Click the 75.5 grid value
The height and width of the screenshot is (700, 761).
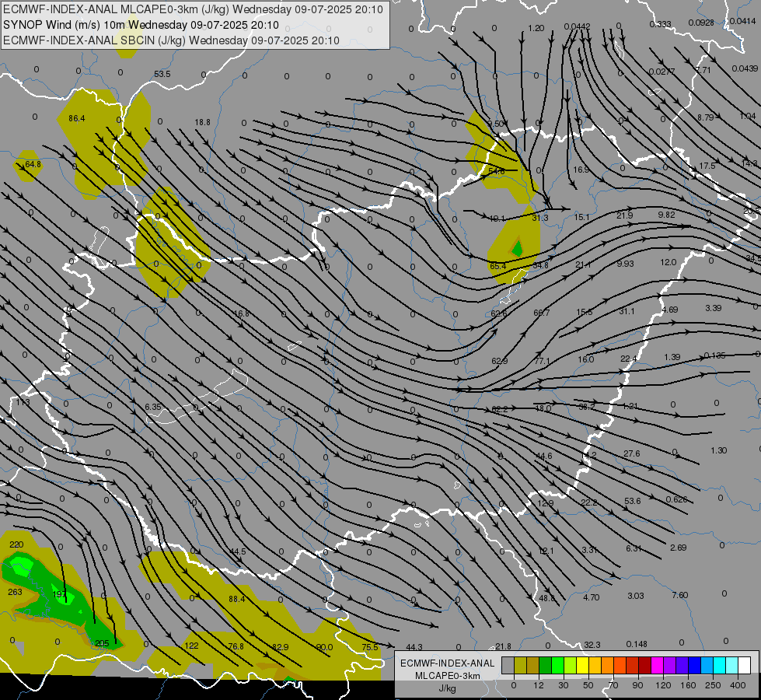370,647
